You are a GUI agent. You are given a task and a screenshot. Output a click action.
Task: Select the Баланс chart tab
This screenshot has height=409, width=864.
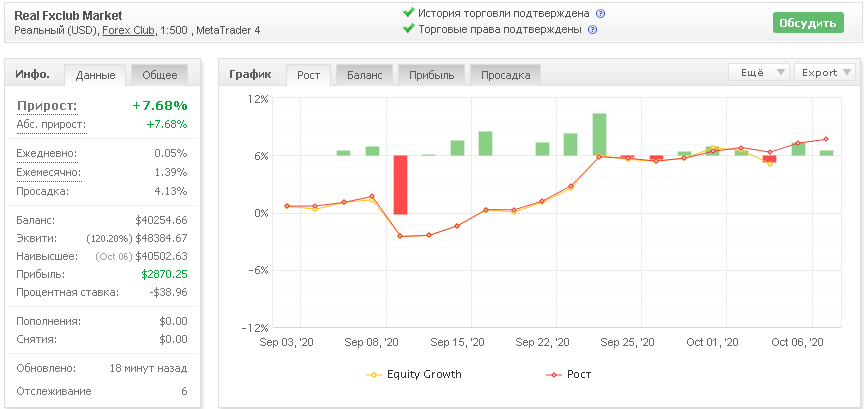click(x=364, y=76)
